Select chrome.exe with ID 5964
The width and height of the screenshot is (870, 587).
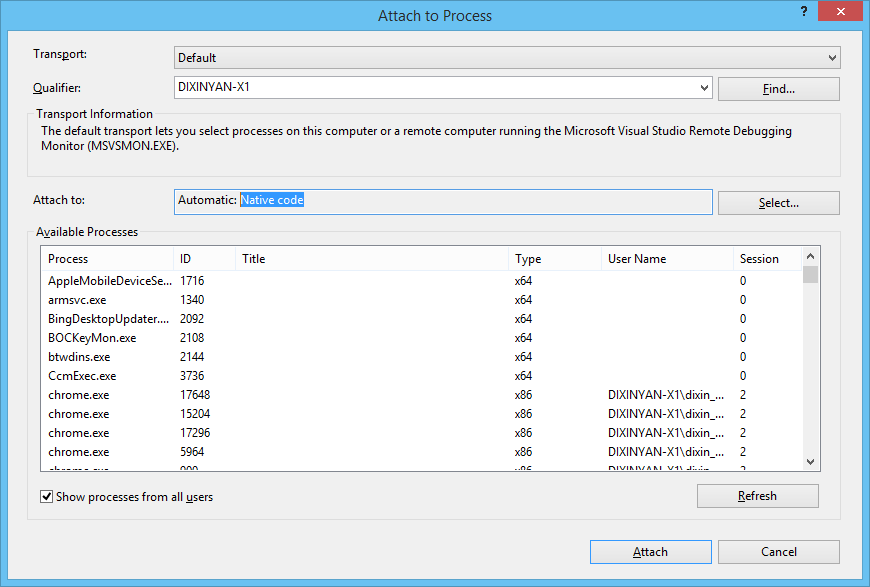click(422, 452)
